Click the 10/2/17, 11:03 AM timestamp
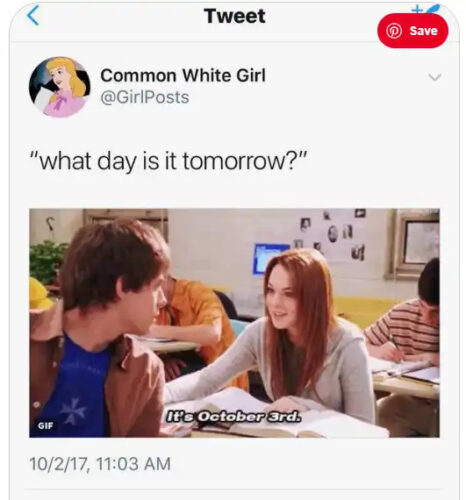This screenshot has height=500, width=466. coord(100,464)
